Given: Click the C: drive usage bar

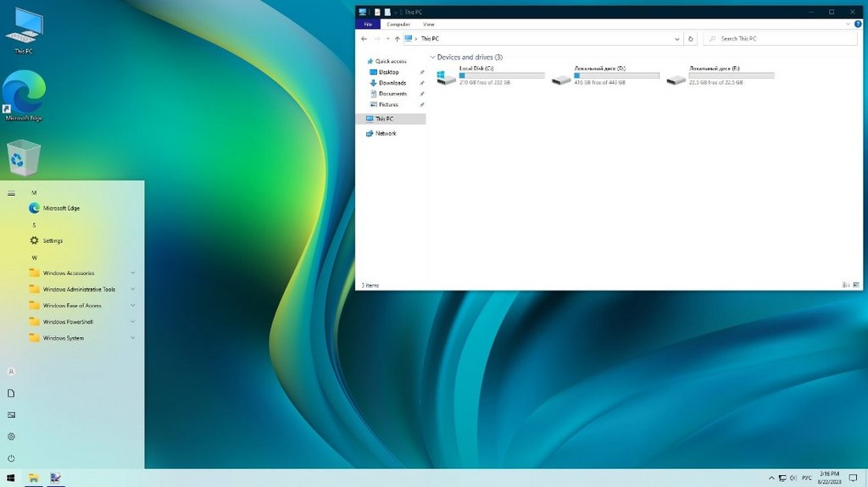Looking at the screenshot, I should click(x=502, y=75).
